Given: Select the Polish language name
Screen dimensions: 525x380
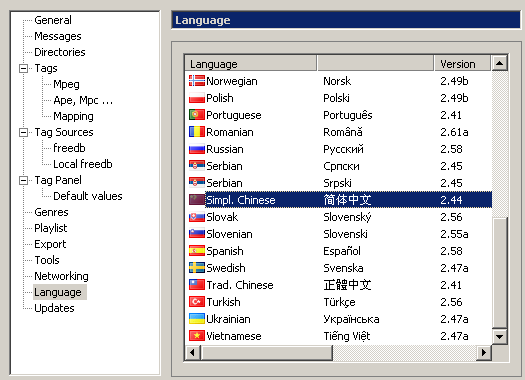Looking at the screenshot, I should coord(220,98).
